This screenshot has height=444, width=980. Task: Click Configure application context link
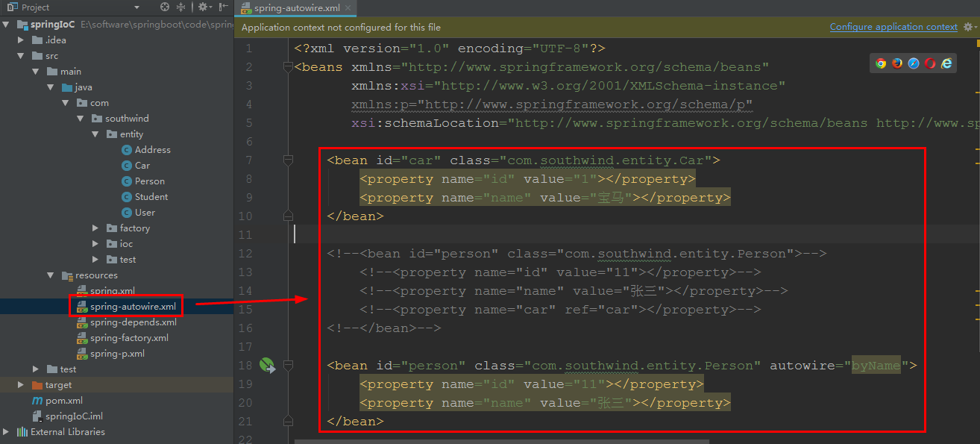coord(893,27)
